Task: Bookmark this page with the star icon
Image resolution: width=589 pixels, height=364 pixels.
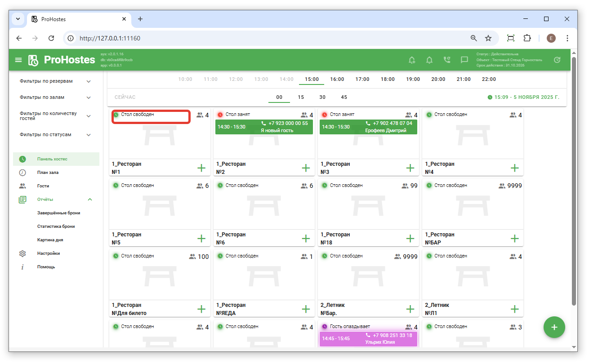Action: [x=488, y=38]
